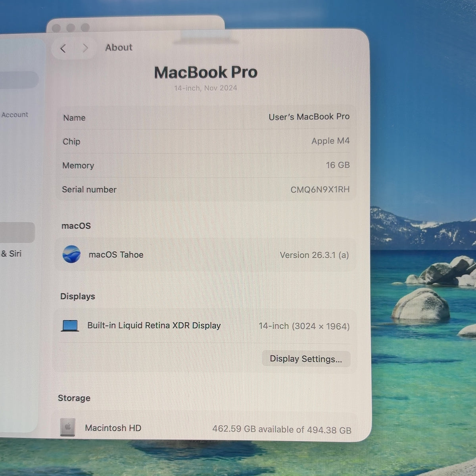Click the serial number CMQ6N9X1RH
This screenshot has height=476, width=476.
tap(320, 190)
